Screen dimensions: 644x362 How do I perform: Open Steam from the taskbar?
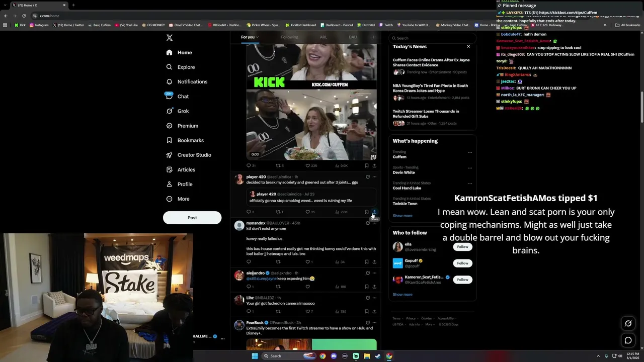point(378,356)
